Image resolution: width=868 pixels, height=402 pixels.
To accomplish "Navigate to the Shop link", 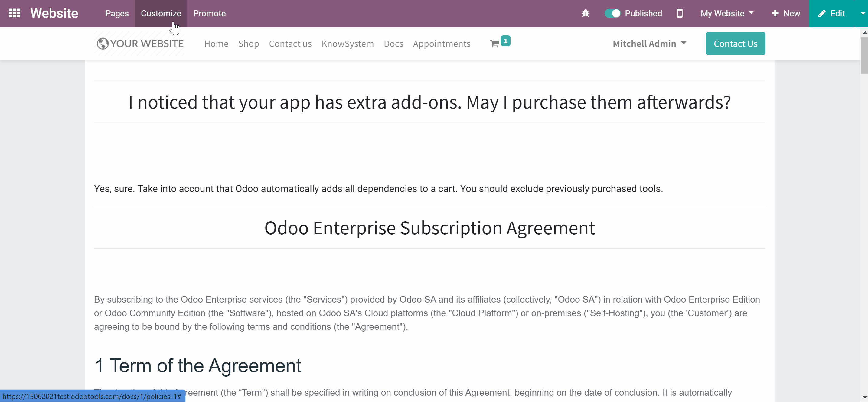I will point(248,44).
